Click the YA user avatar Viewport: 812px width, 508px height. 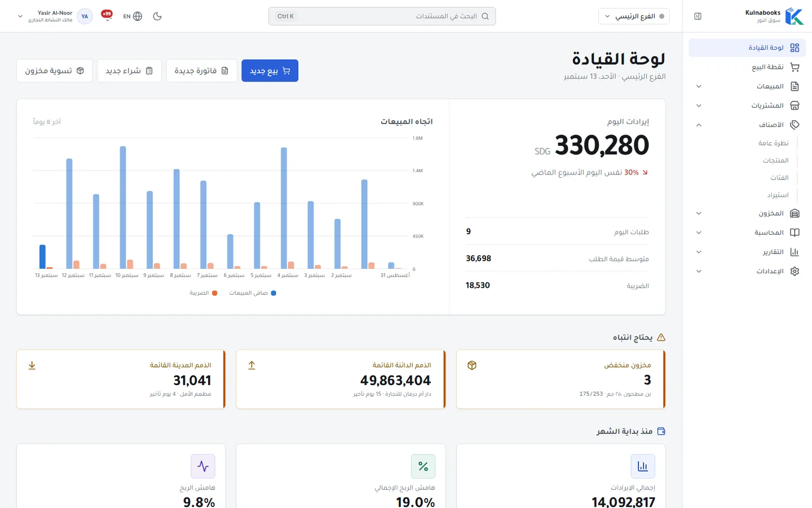(x=85, y=16)
